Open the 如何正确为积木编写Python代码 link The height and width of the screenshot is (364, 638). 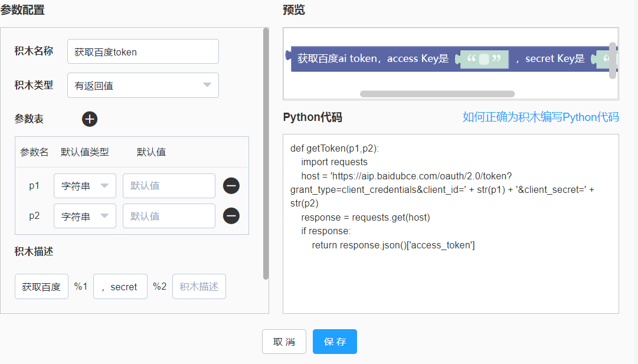(x=540, y=117)
